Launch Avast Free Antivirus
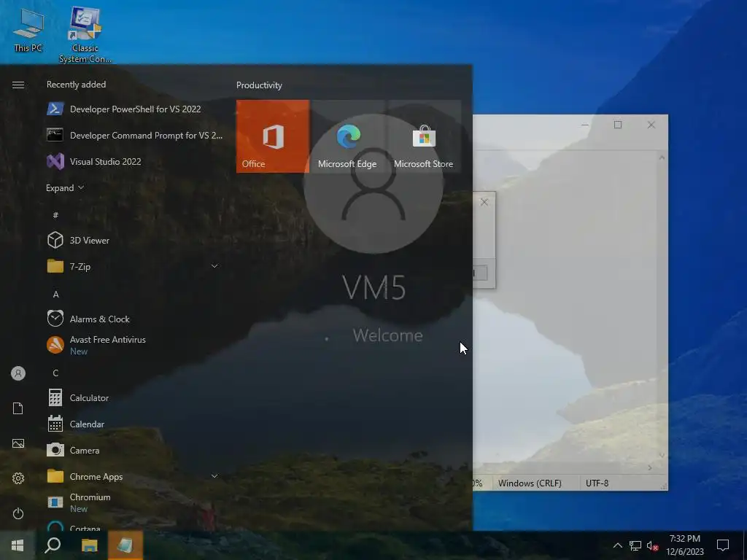747x560 pixels. coord(135,345)
